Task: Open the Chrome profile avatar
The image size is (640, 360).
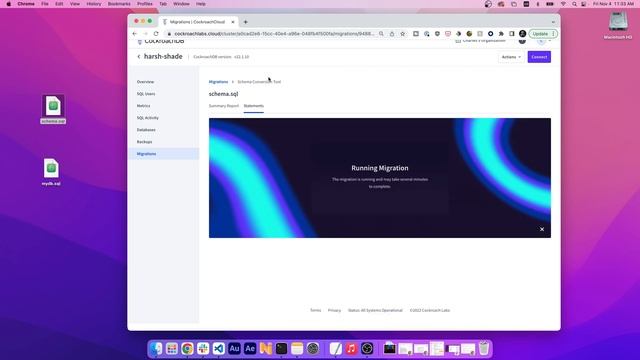Action: click(522, 34)
